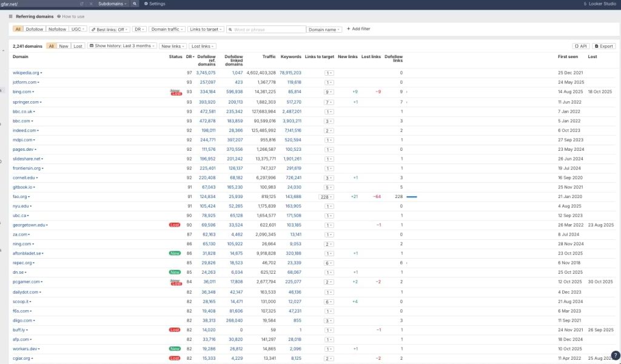This screenshot has width=621, height=364.
Task: Sort table by the DR column header
Action: [189, 57]
